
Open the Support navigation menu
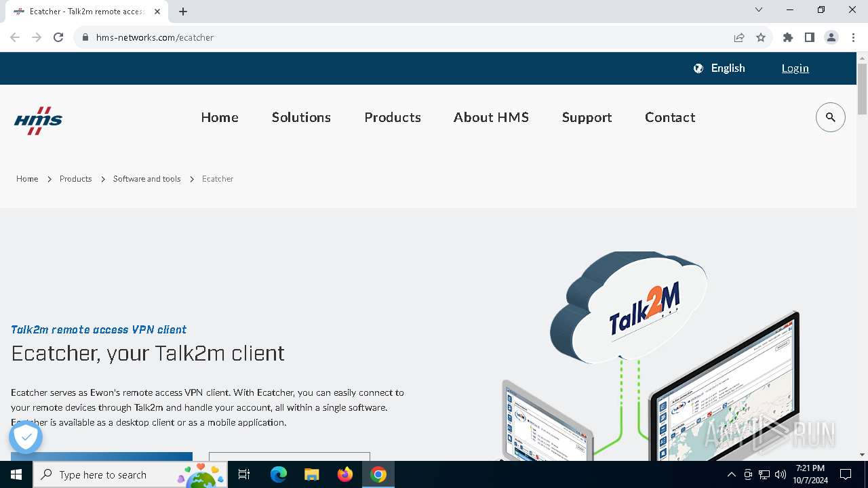coord(587,117)
